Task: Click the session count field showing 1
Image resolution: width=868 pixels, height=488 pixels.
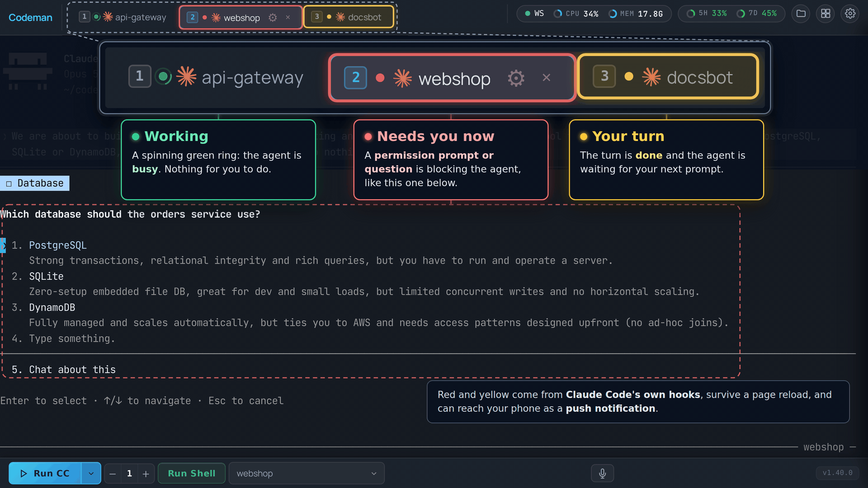Action: 129,474
